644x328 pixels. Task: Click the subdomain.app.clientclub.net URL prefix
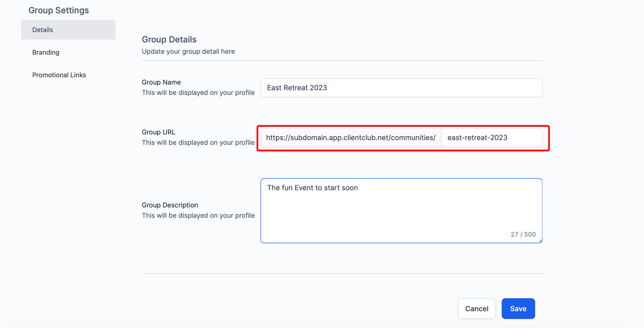[351, 138]
